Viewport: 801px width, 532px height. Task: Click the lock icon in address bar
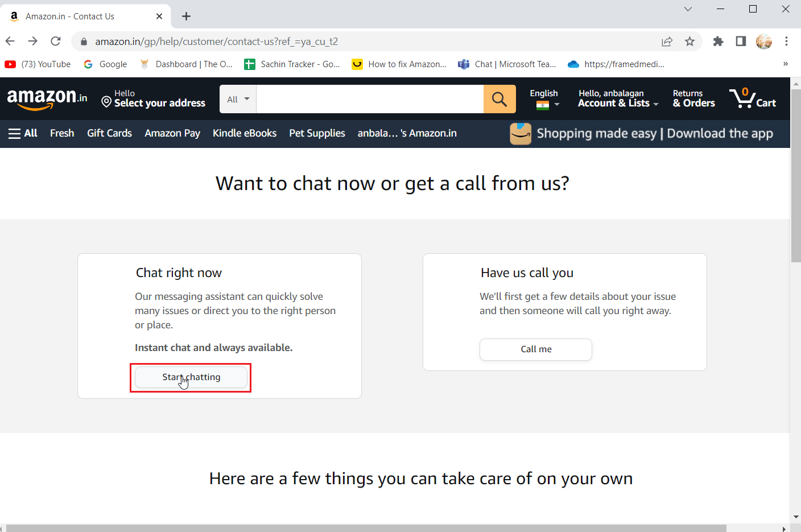[84, 42]
